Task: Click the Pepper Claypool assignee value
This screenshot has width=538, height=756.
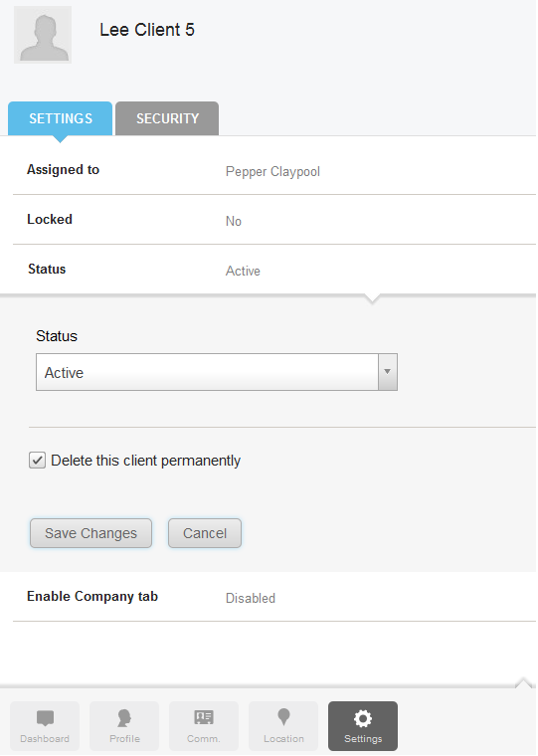Action: 272,172
